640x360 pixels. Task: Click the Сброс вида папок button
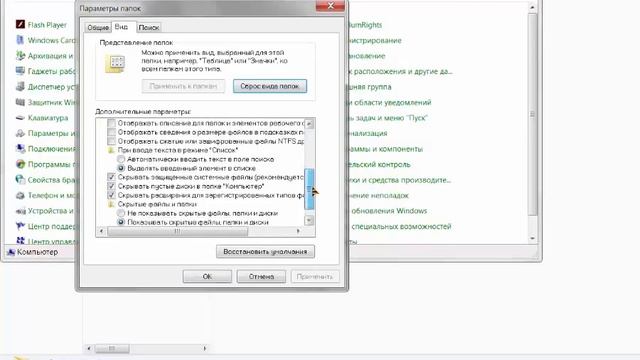[x=270, y=86]
